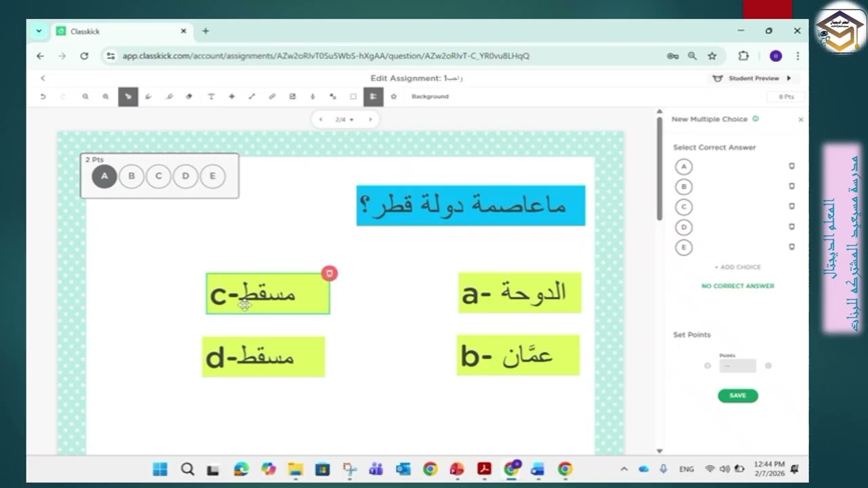This screenshot has height=488, width=868.
Task: Go to the next slide
Action: [370, 119]
